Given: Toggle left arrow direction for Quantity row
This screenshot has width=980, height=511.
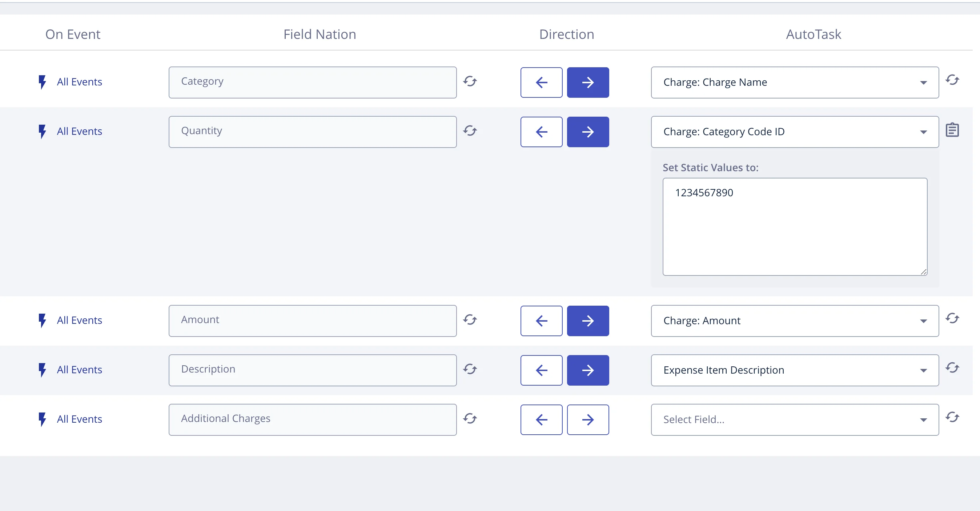Looking at the screenshot, I should point(541,132).
